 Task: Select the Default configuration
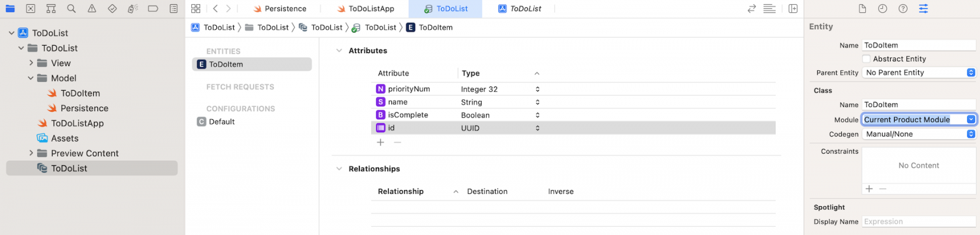[x=222, y=122]
